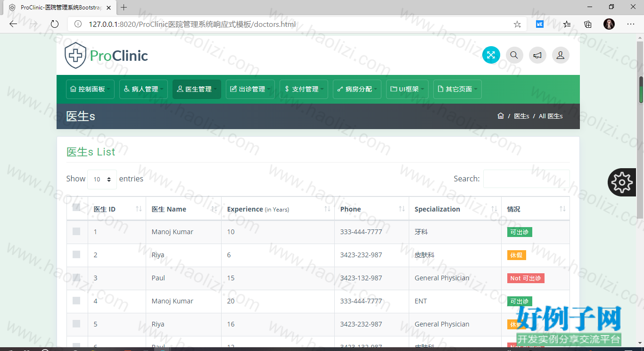Check the row for doctor ID 4
Screen dimensions: 644x351
pyautogui.click(x=76, y=301)
